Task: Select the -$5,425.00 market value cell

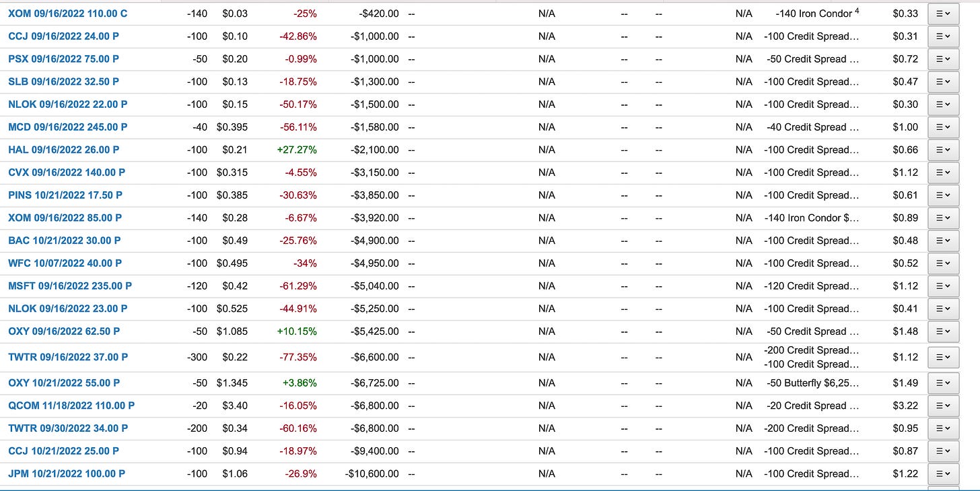Action: pyautogui.click(x=374, y=331)
